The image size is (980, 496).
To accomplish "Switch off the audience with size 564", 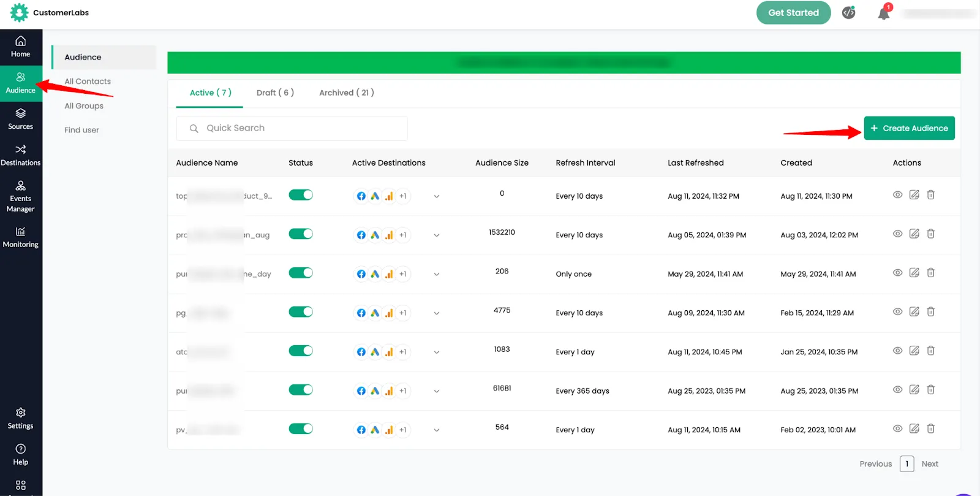I will point(301,429).
